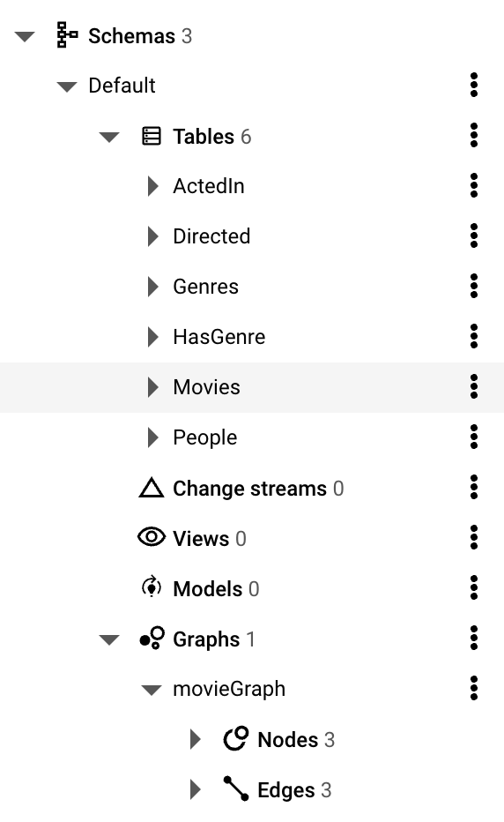Click the Tables list icon
This screenshot has width=504, height=822.
click(152, 136)
